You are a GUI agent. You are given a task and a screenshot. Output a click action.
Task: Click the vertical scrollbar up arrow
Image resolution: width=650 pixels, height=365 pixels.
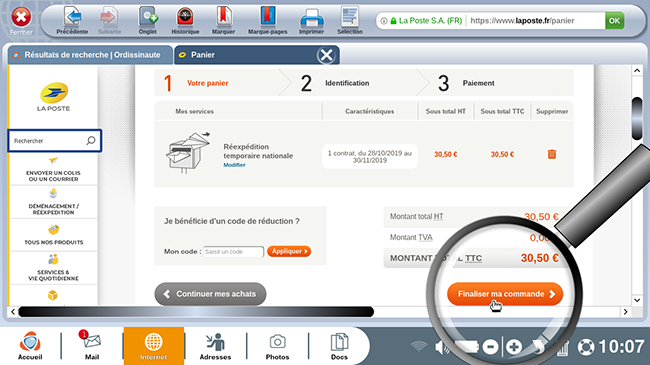click(x=637, y=71)
